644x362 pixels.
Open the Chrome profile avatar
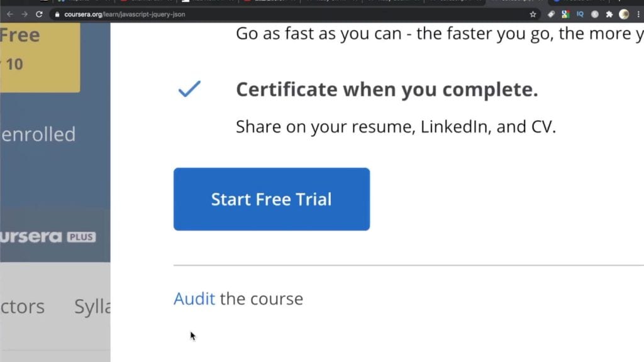pyautogui.click(x=624, y=14)
